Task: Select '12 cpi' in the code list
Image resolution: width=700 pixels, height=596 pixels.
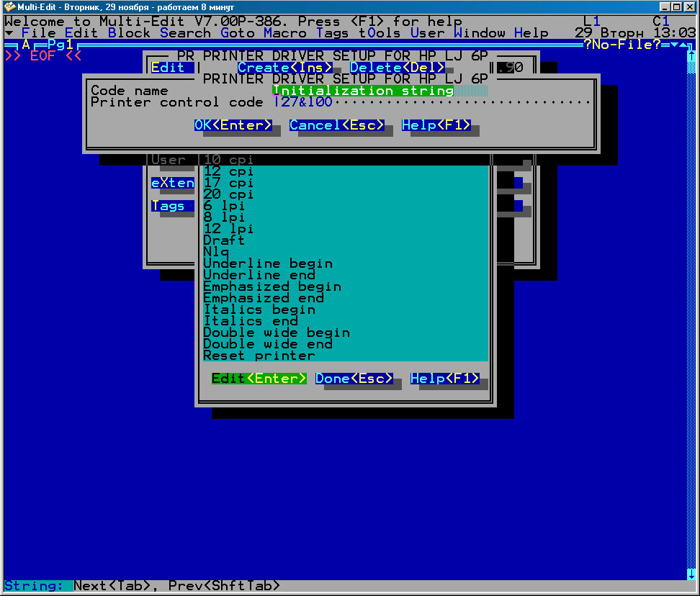Action: click(346, 171)
